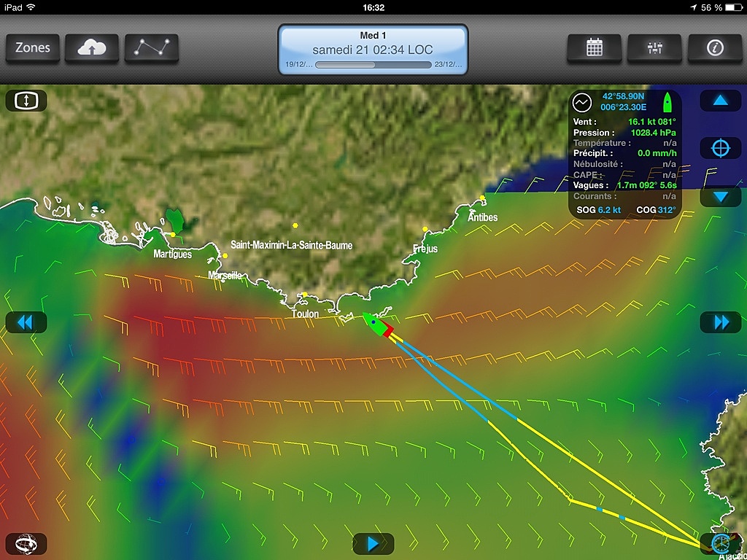Tap the graph icon in the data panel
The image size is (747, 560).
pos(582,102)
